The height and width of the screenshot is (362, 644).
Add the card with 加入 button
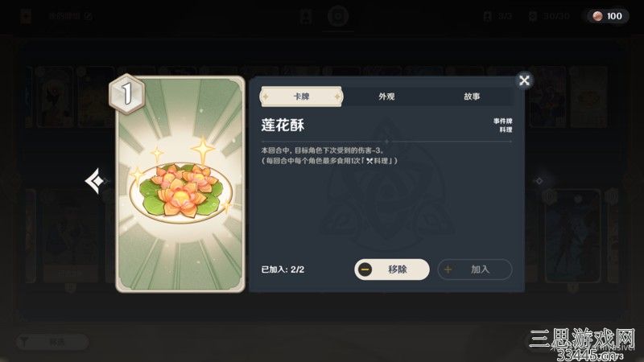point(475,269)
